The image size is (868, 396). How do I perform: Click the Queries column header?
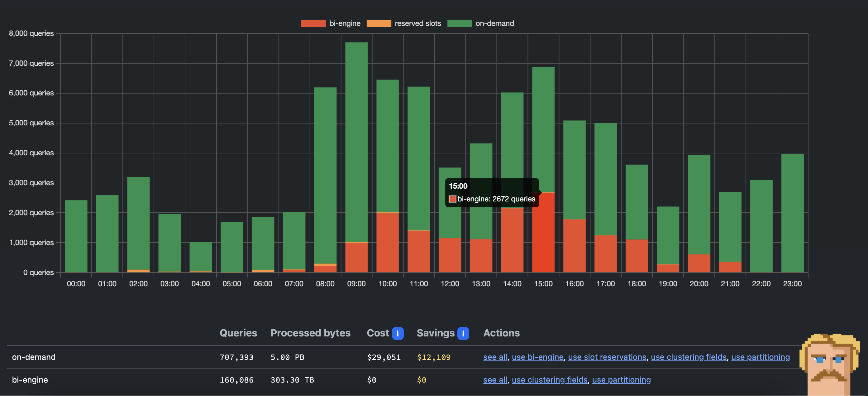tap(238, 333)
